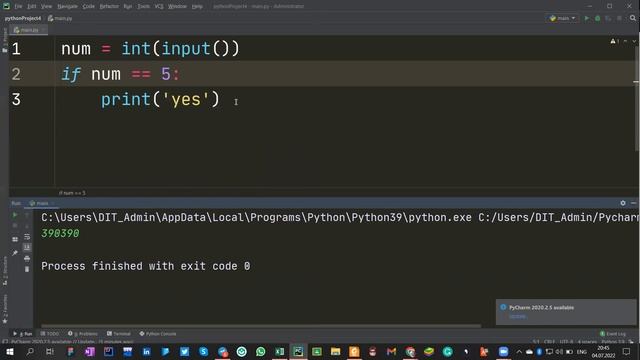This screenshot has height=360, width=640.
Task: Open the Problems tool window tab
Action: click(83, 334)
